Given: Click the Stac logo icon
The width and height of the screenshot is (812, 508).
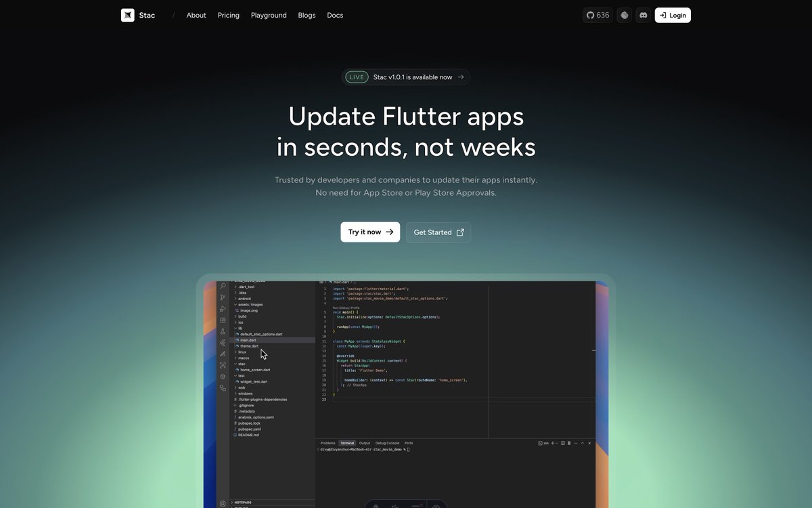Looking at the screenshot, I should [x=128, y=15].
